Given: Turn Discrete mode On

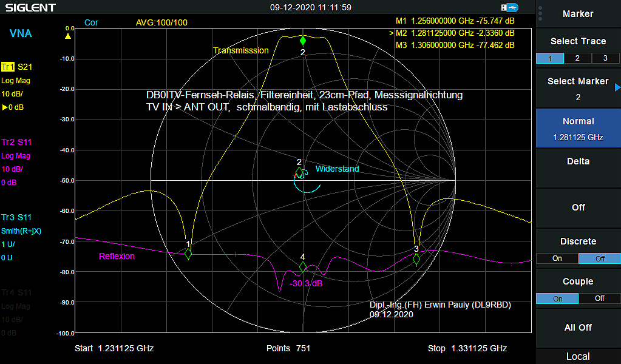Looking at the screenshot, I should tap(557, 258).
